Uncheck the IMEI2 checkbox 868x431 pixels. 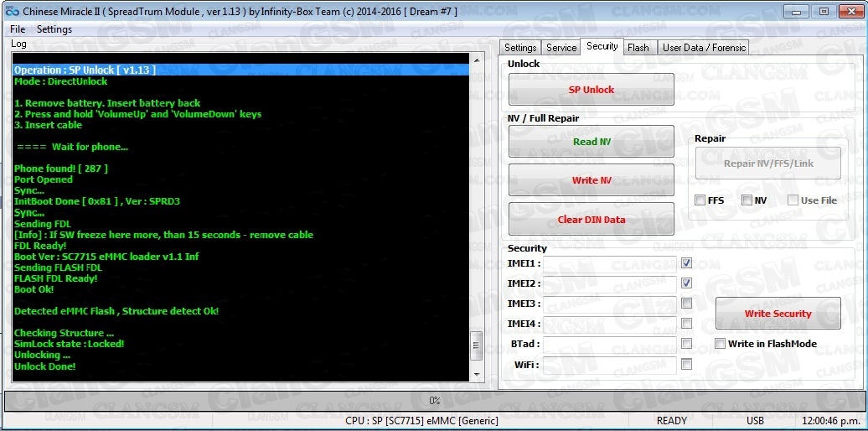686,283
